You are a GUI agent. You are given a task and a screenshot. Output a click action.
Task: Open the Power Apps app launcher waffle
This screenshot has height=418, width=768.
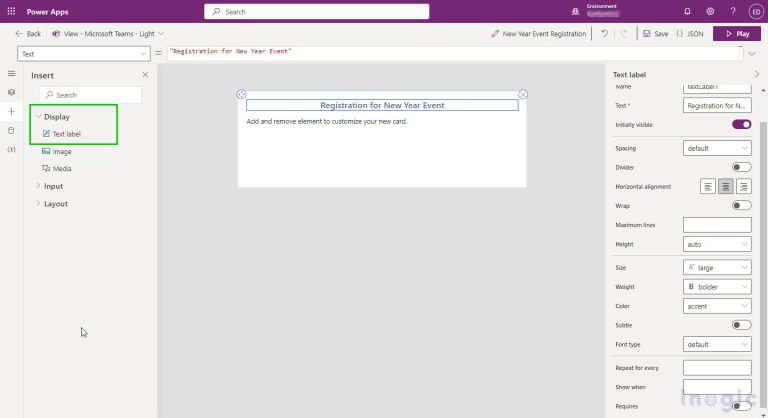tap(12, 11)
